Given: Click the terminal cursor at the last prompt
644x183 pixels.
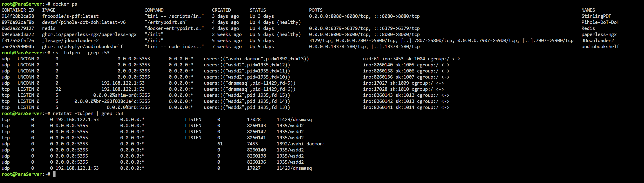Looking at the screenshot, I should [54, 174].
